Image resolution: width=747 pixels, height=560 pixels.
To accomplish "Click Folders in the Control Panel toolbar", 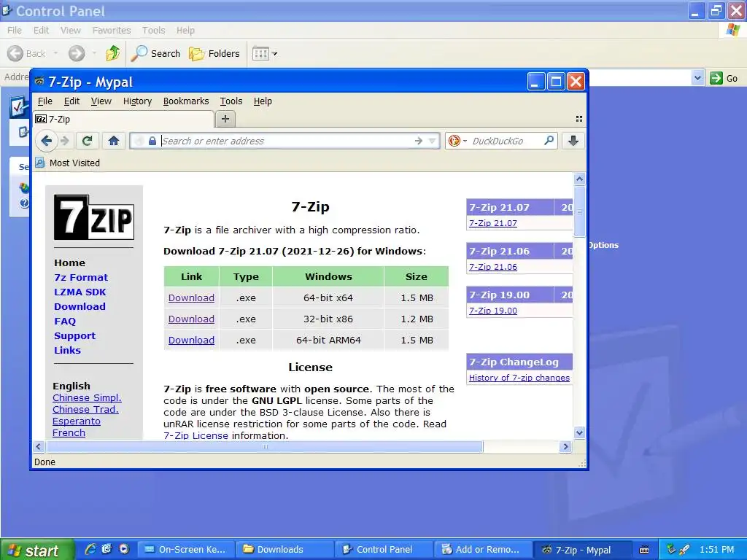I will pos(214,53).
